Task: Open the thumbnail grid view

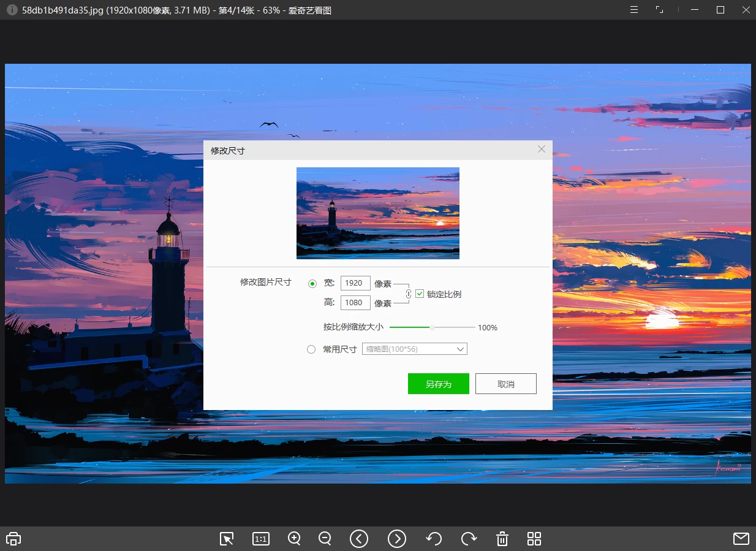Action: (534, 539)
